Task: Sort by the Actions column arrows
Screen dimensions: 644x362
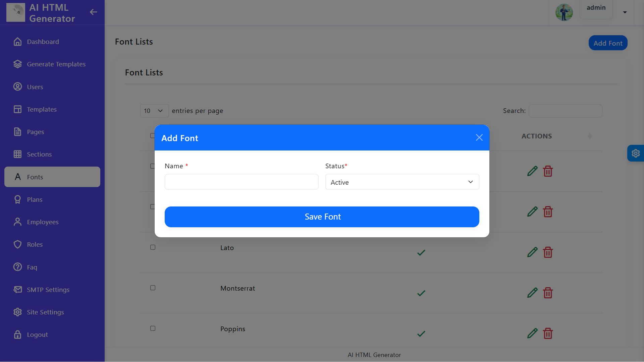Action: 589,136
